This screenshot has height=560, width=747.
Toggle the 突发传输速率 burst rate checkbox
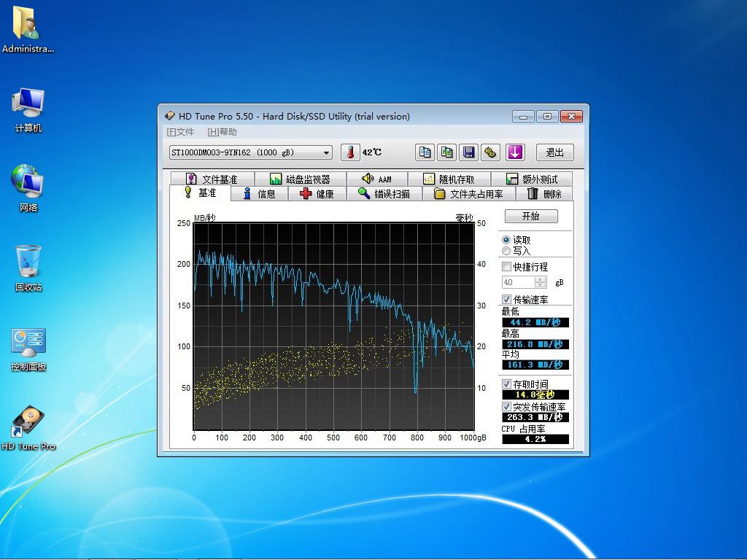(x=506, y=407)
